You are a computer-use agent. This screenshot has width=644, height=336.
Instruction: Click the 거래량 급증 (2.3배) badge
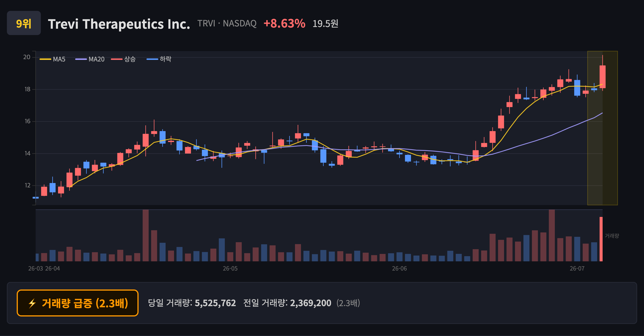(77, 303)
